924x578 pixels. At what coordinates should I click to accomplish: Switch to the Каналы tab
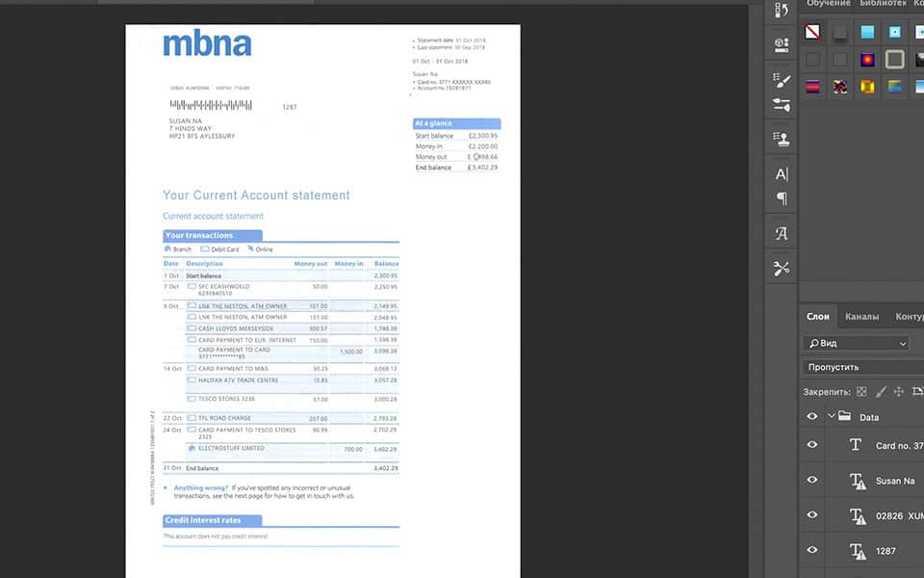tap(861, 317)
